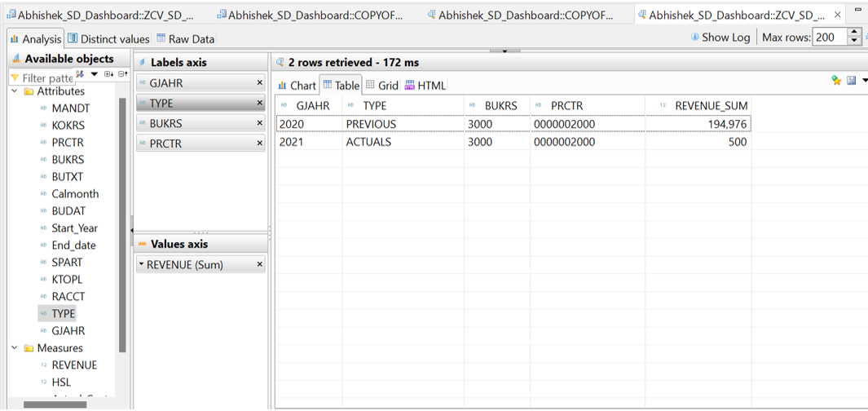Click the save (floppy disk) icon
This screenshot has width=868, height=411.
click(x=851, y=80)
